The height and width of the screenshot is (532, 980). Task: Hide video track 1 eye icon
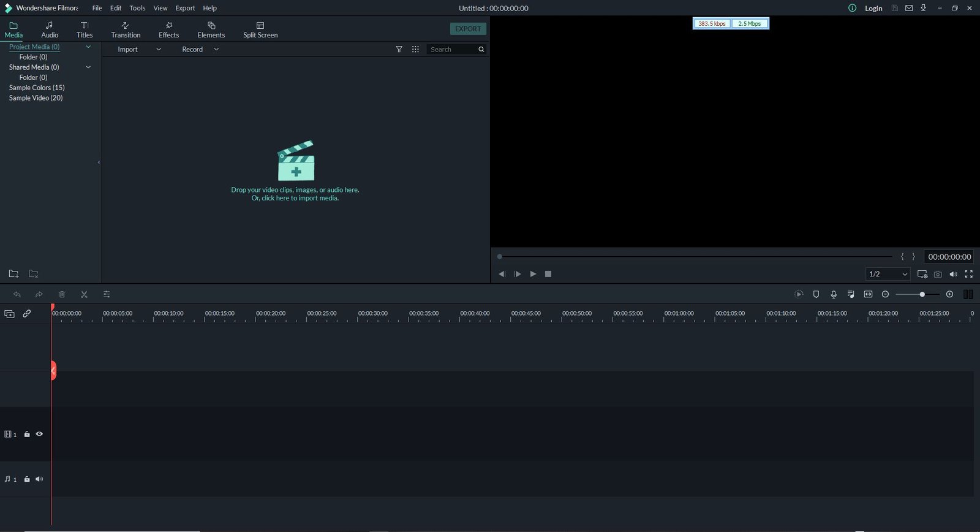[39, 434]
